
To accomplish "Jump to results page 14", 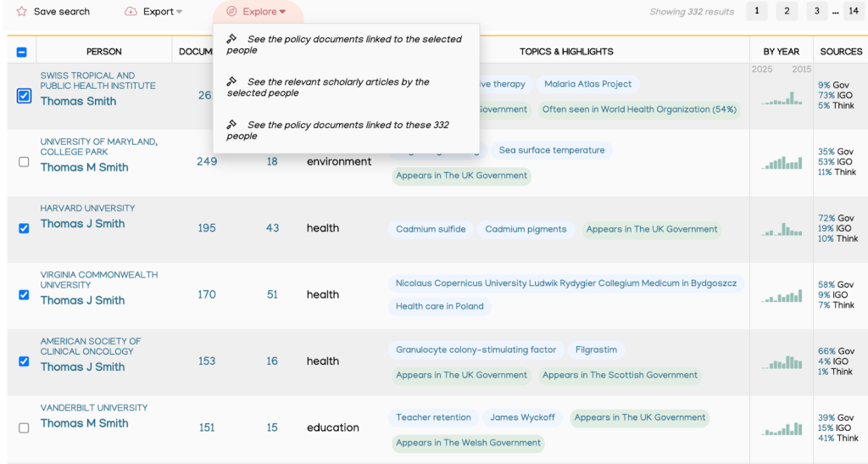I will click(x=853, y=11).
